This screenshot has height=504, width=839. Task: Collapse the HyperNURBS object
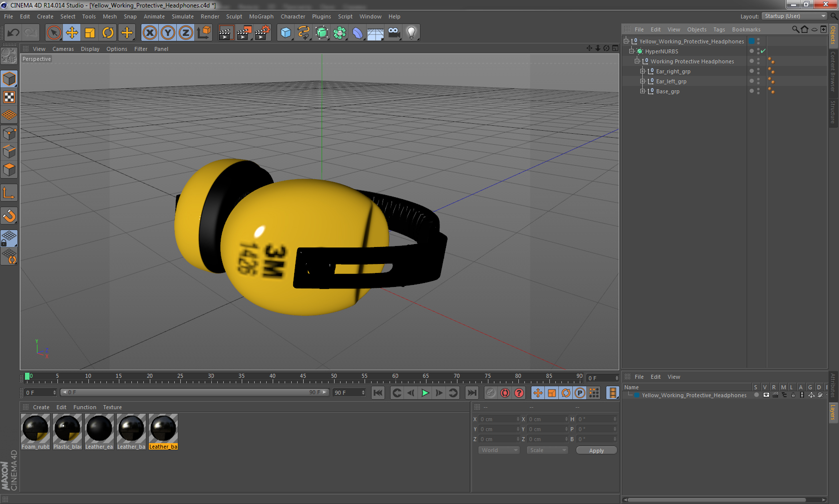click(631, 51)
